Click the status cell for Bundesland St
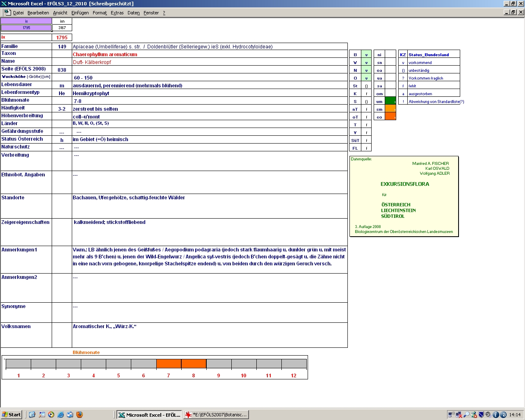Viewport: 525px width, 420px height. pyautogui.click(x=366, y=86)
